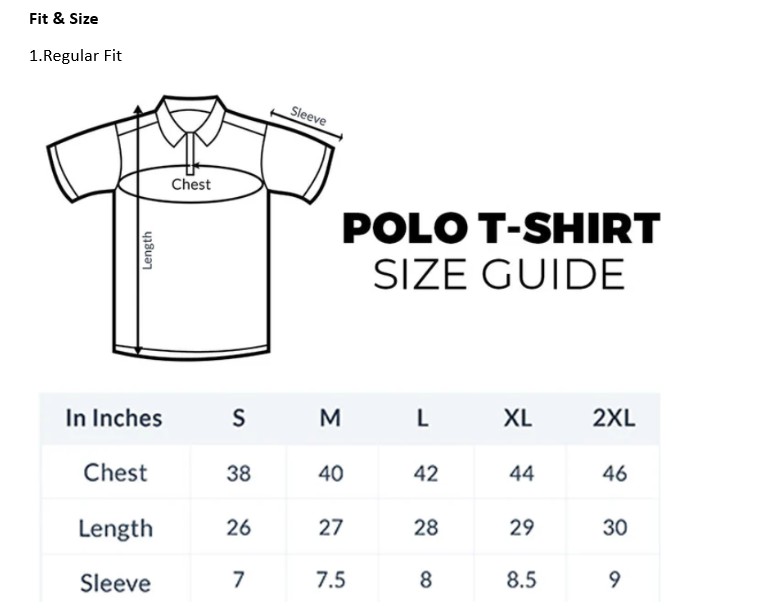766x608 pixels.
Task: Click the In Inches table header
Action: point(113,418)
